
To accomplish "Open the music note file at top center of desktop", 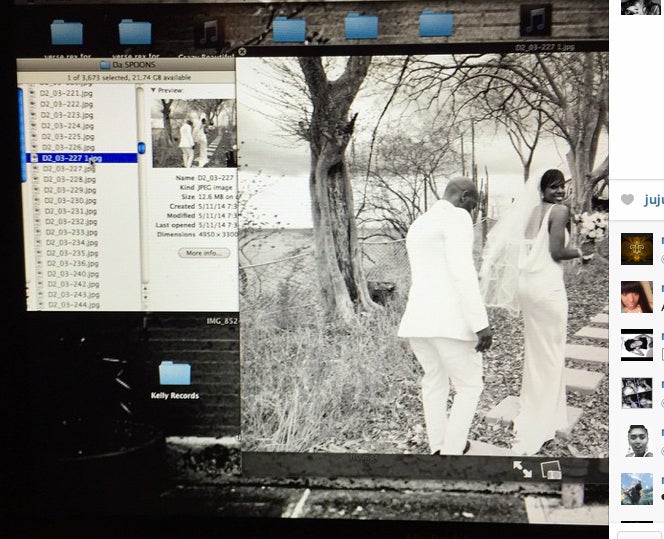I will click(209, 33).
